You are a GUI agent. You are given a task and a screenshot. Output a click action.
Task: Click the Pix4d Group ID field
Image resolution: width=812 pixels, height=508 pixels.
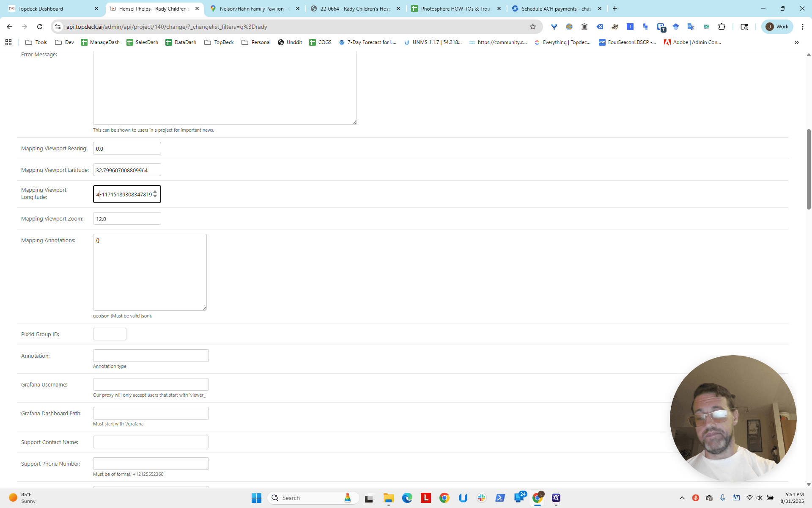(x=110, y=334)
